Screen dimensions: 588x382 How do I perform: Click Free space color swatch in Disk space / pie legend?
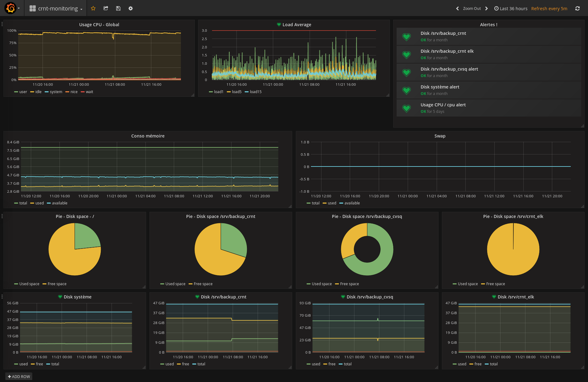(x=44, y=284)
